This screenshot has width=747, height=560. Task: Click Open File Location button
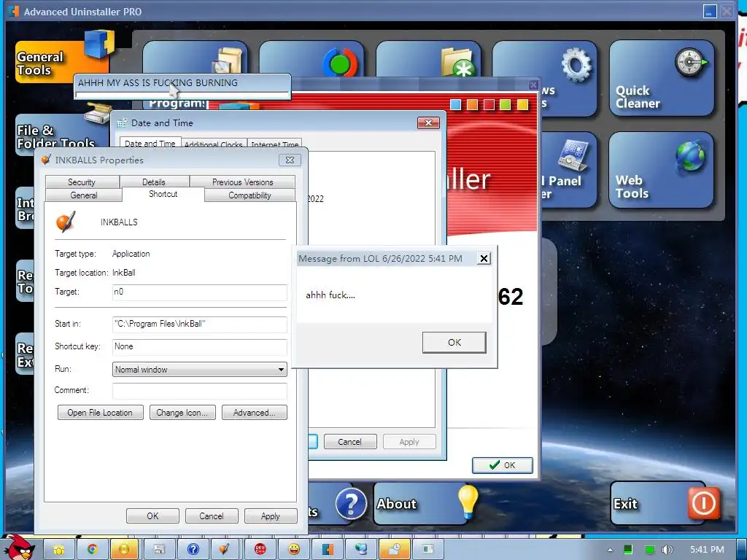[x=100, y=413]
